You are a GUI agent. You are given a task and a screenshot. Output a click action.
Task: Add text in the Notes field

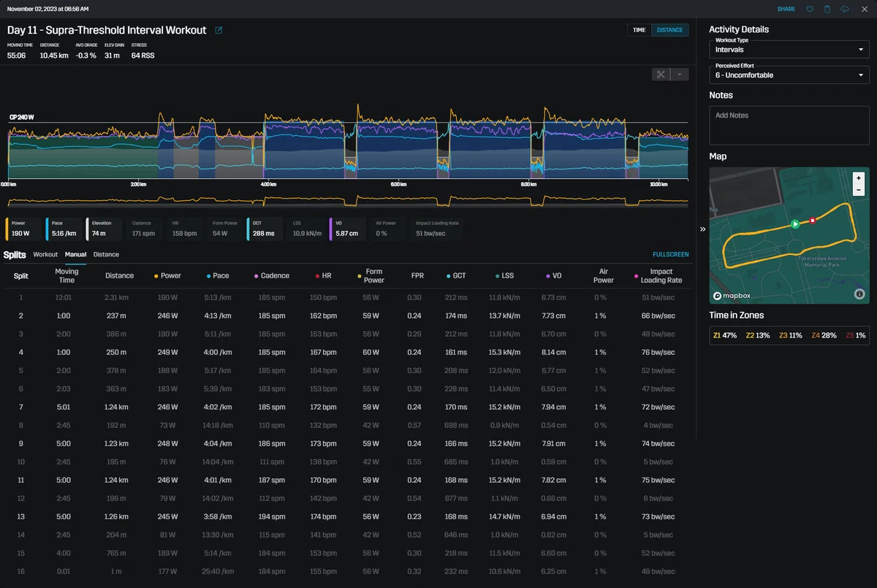click(x=789, y=125)
